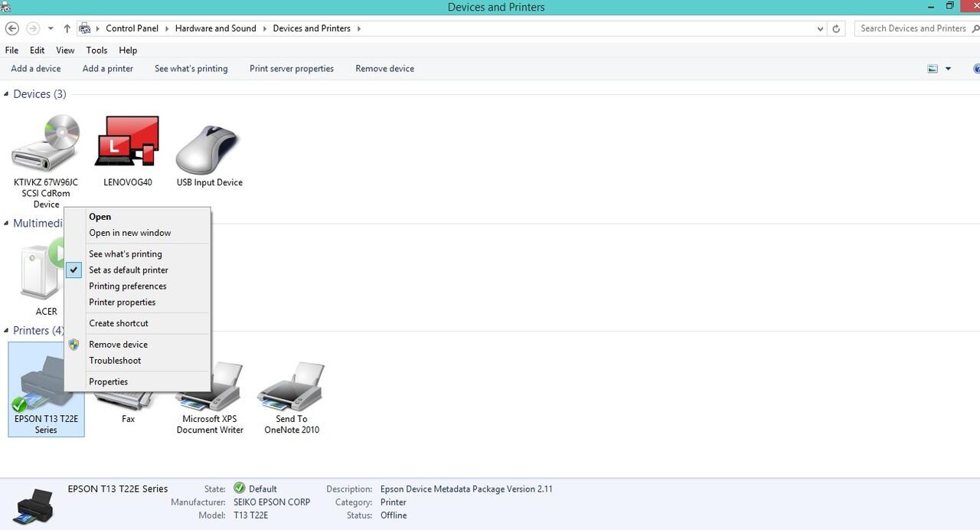
Task: Open the Tools menu
Action: tap(96, 50)
